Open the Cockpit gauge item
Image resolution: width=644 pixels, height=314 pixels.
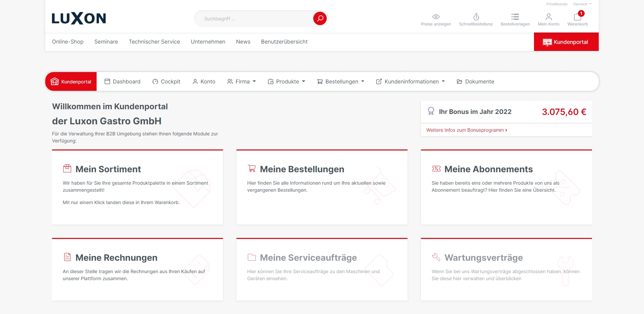(x=166, y=81)
